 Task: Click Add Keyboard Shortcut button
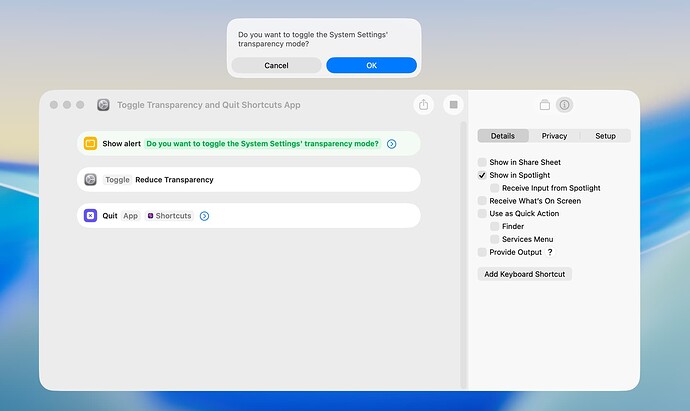(x=525, y=274)
